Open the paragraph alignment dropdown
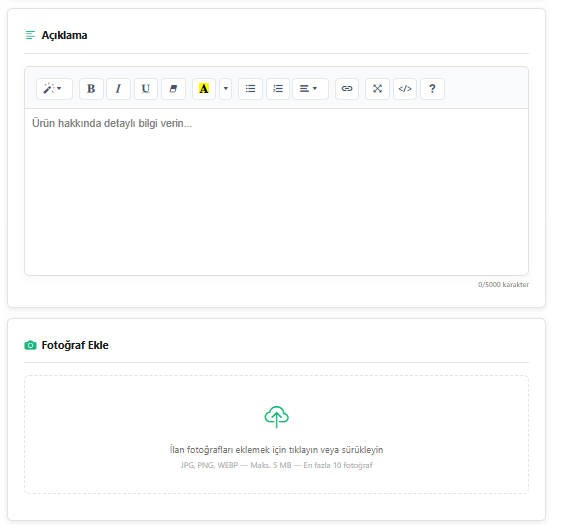Screen dimensions: 565x525 pyautogui.click(x=310, y=89)
